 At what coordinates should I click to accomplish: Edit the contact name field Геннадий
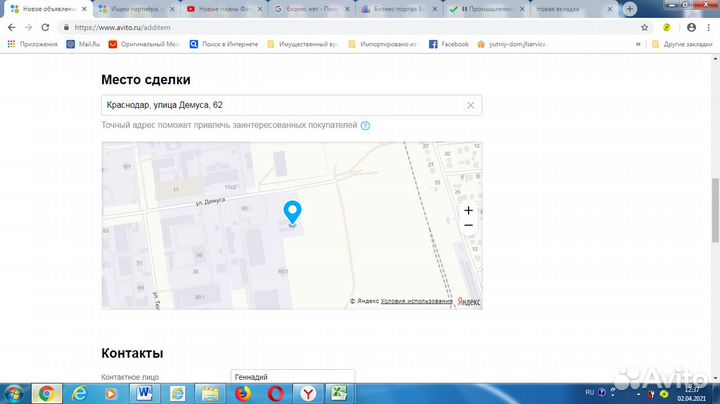[x=292, y=377]
